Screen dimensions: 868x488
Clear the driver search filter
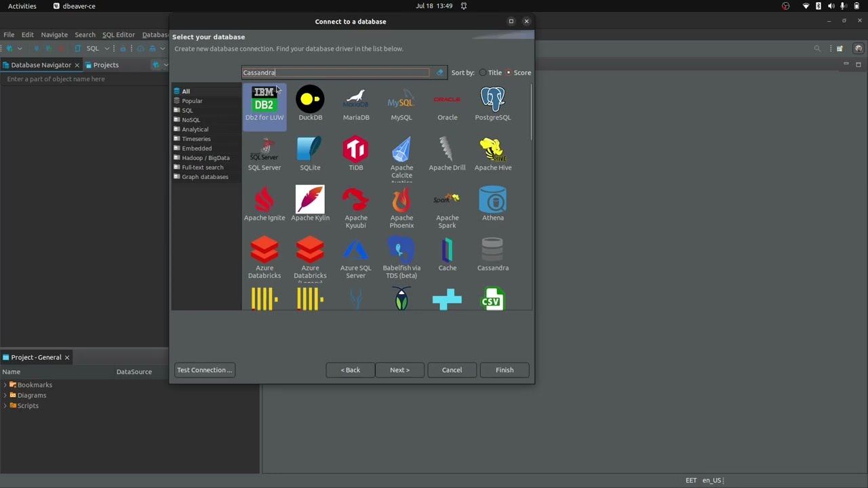439,73
